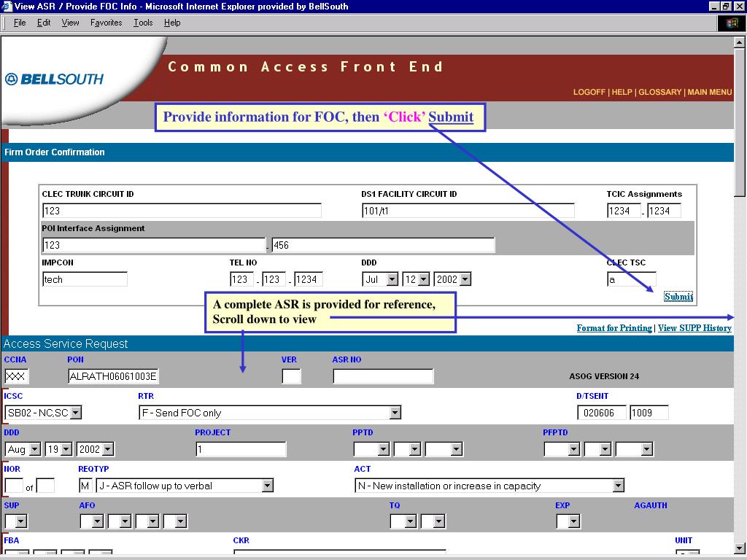Image resolution: width=747 pixels, height=560 pixels.
Task: Open the SUP dropdown
Action: click(16, 521)
